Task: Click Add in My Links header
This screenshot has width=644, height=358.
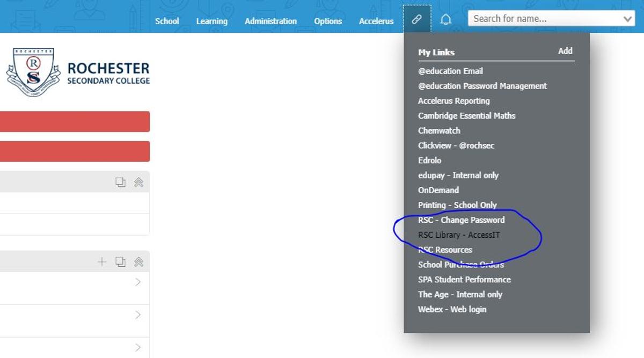Action: [x=565, y=51]
